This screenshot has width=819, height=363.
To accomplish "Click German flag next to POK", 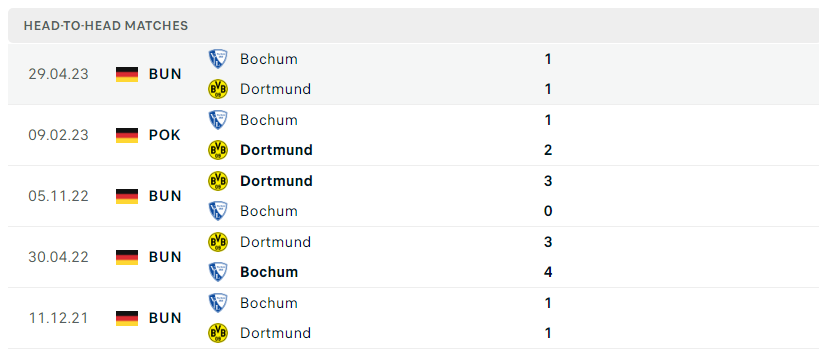I will (127, 135).
